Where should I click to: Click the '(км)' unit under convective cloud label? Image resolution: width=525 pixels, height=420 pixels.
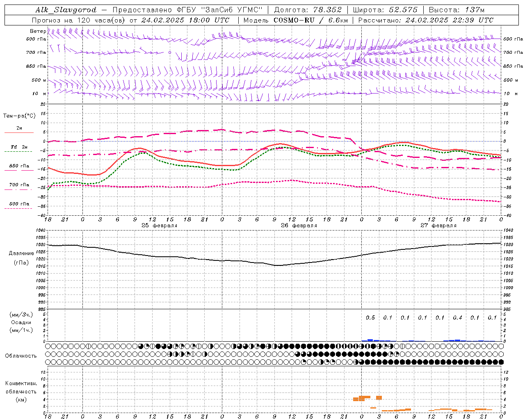tap(21, 399)
